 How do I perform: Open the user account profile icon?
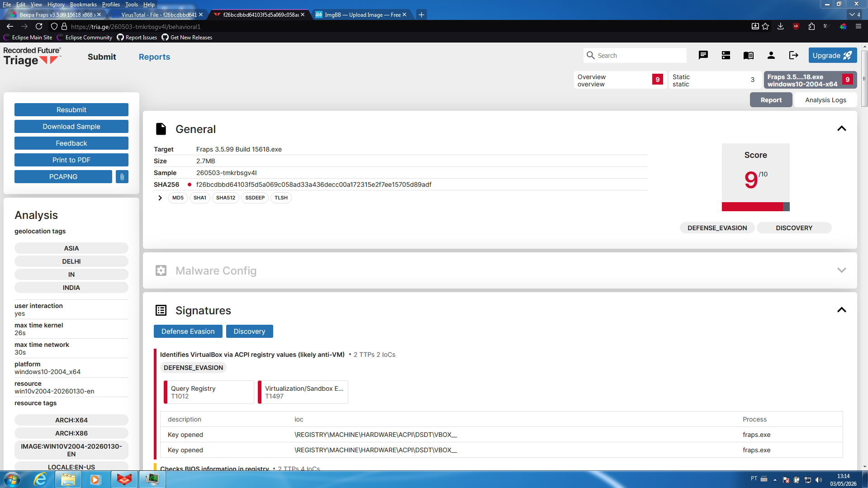771,55
